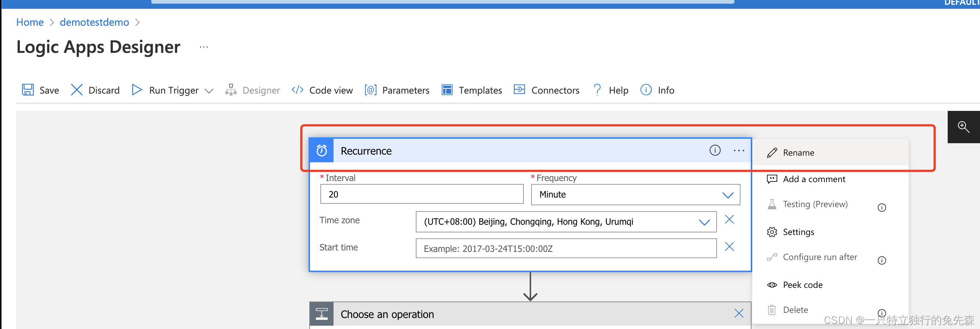
Task: Open the Time zone dropdown
Action: tap(566, 221)
